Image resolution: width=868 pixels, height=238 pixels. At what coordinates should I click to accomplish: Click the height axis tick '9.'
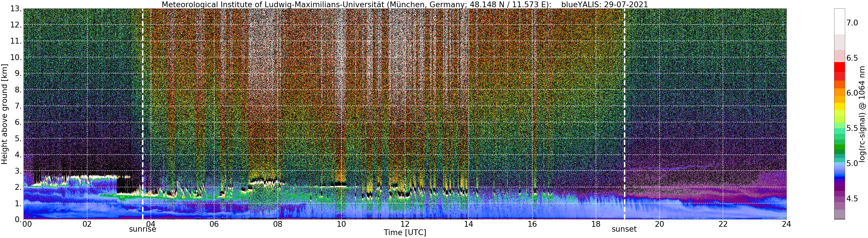point(18,73)
